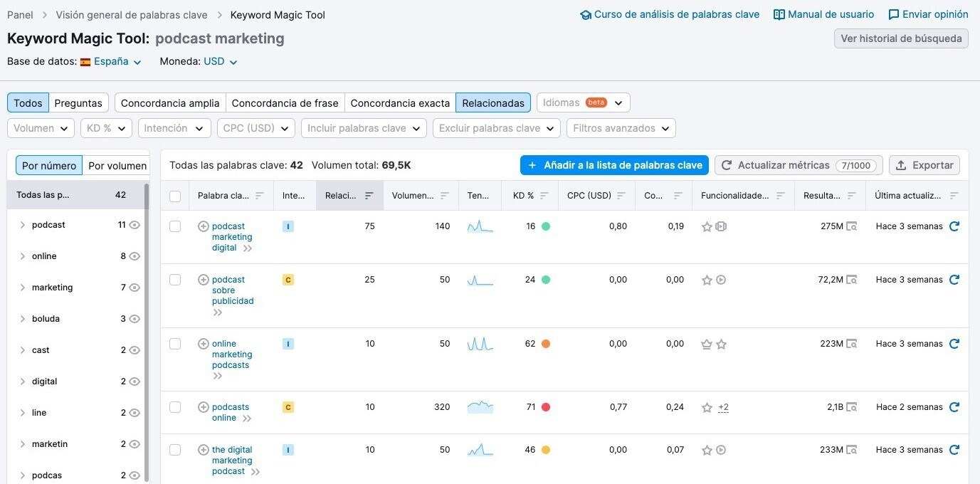Add podcasts online keyword with plus icon
The width and height of the screenshot is (980, 484).
point(203,407)
